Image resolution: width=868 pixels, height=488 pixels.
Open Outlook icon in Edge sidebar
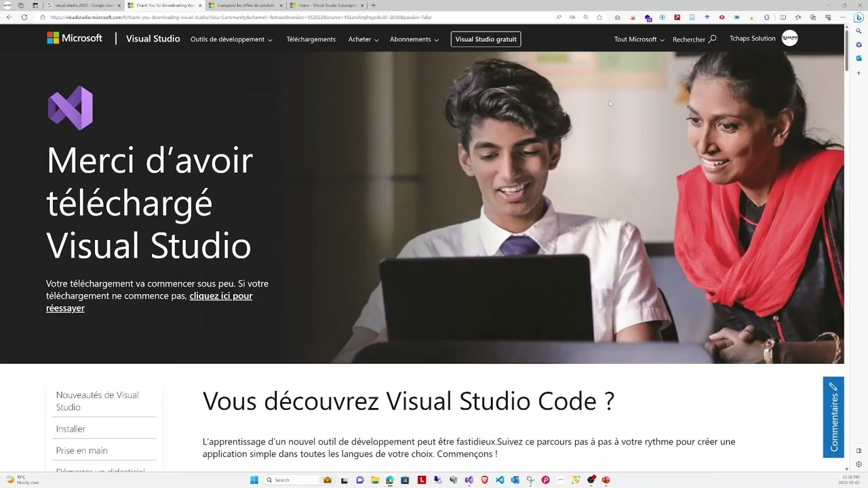[x=859, y=58]
